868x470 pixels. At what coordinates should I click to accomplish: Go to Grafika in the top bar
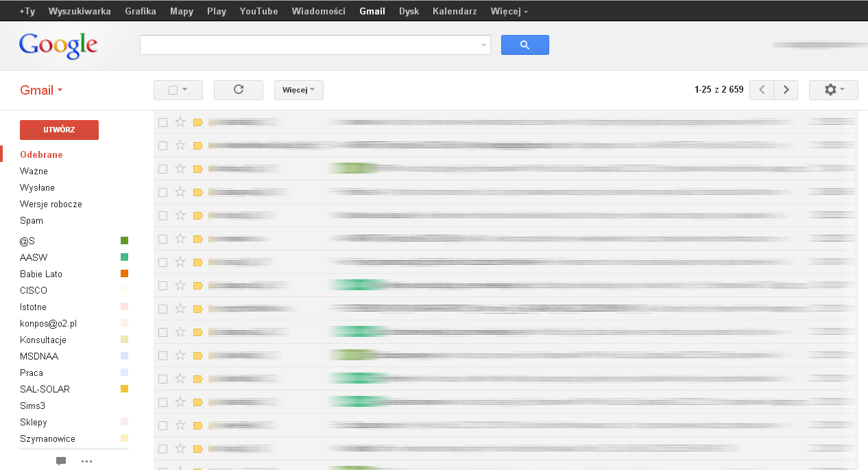click(x=141, y=11)
